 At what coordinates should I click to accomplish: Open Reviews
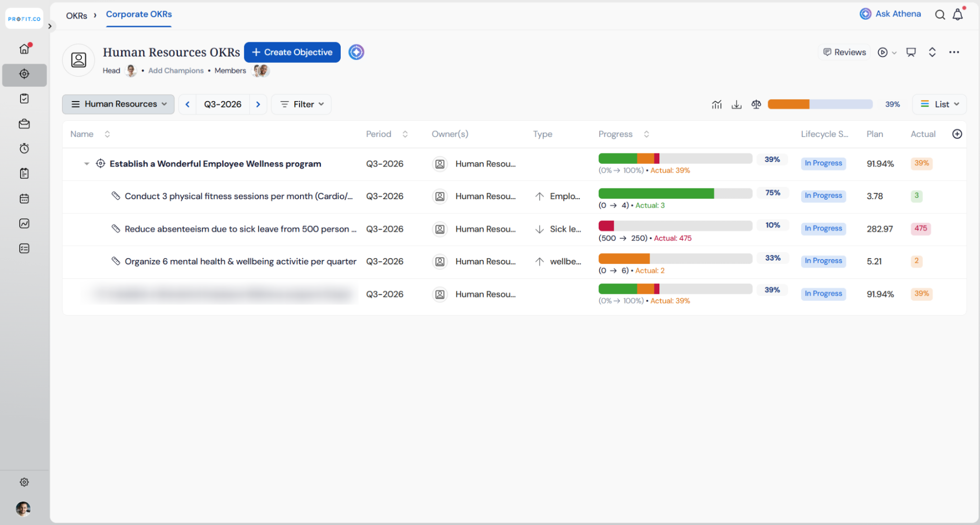click(x=844, y=52)
